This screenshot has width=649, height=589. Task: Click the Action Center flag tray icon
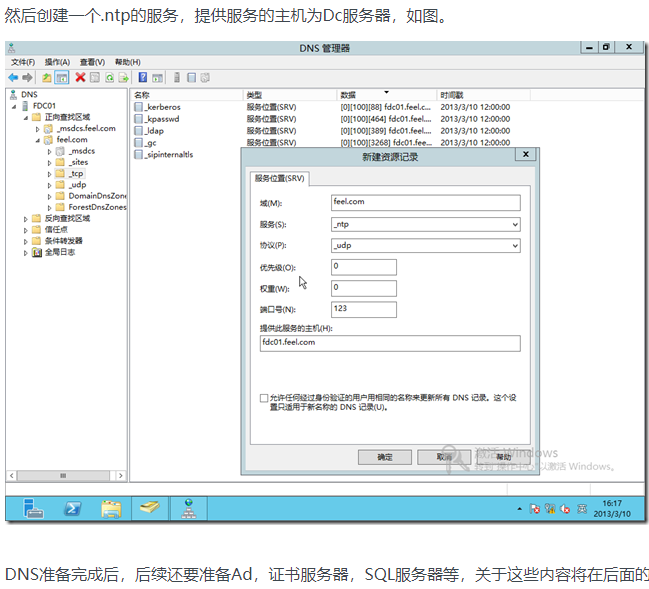[535, 509]
